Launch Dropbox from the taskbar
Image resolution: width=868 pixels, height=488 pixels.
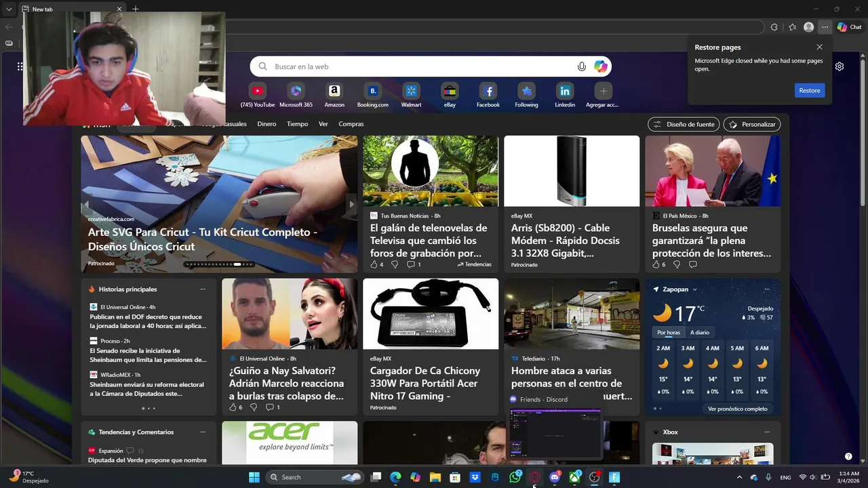475,477
